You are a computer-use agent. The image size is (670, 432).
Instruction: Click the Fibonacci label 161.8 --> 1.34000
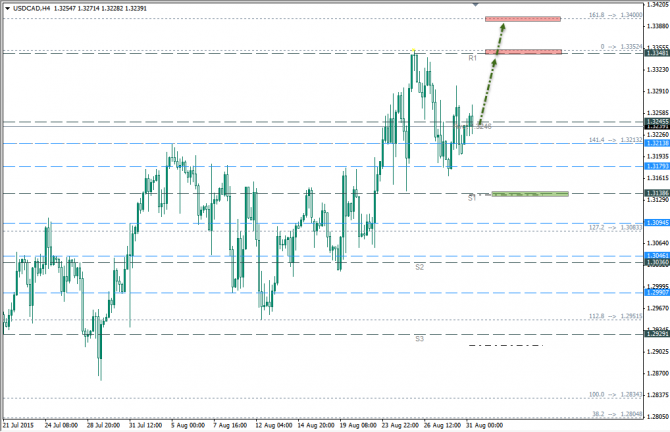click(x=615, y=15)
